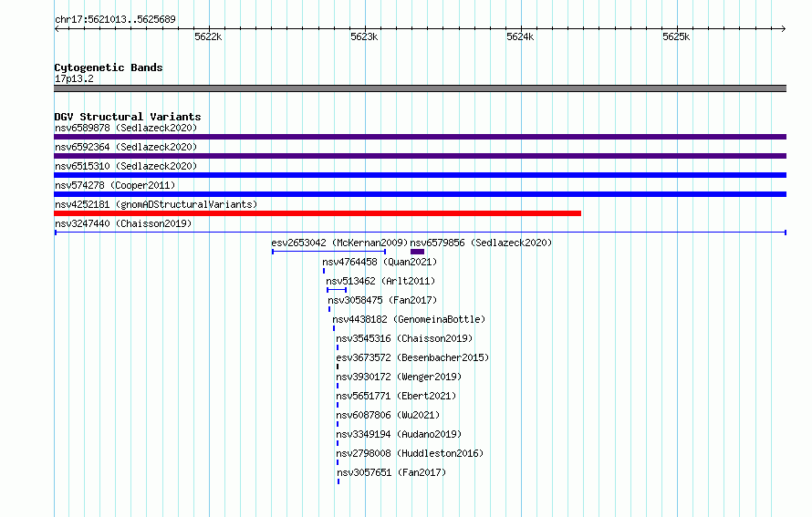The image size is (812, 517).
Task: Click the nsv4438182 (GenomeinaBottle) label
Action: pyautogui.click(x=409, y=319)
